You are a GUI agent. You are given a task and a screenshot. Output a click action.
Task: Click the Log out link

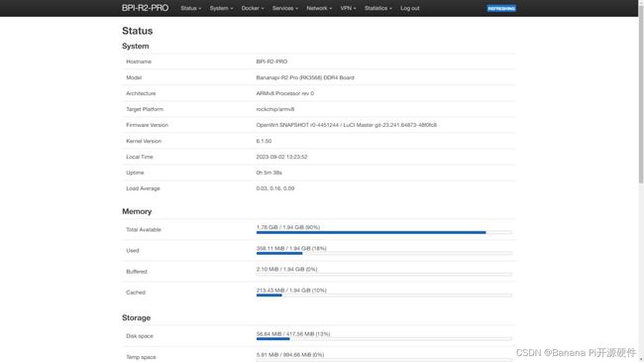(410, 8)
